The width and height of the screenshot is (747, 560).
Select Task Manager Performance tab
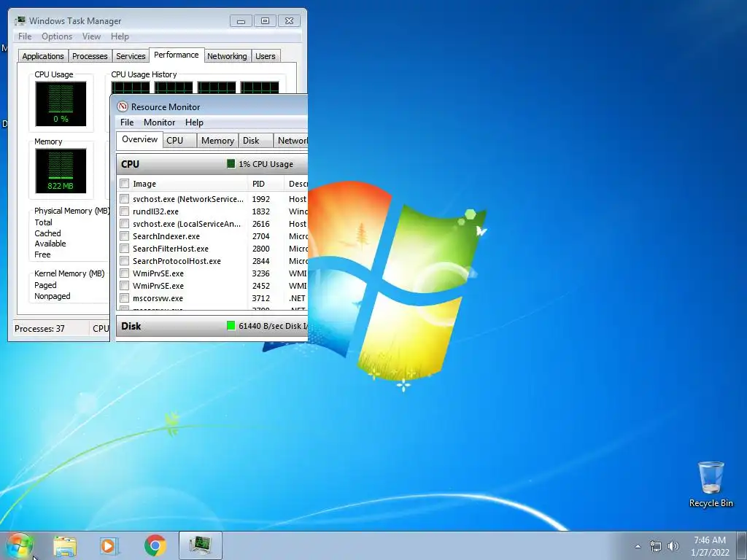[177, 55]
